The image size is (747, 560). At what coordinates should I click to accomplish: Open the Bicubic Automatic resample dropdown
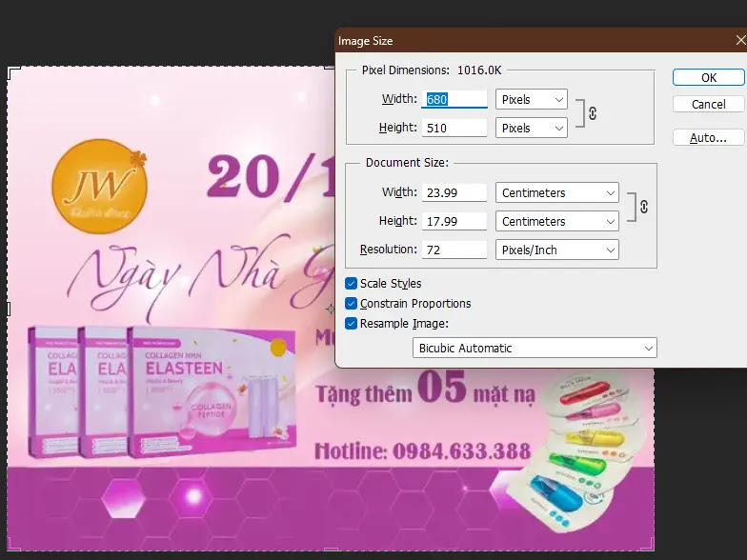[535, 348]
